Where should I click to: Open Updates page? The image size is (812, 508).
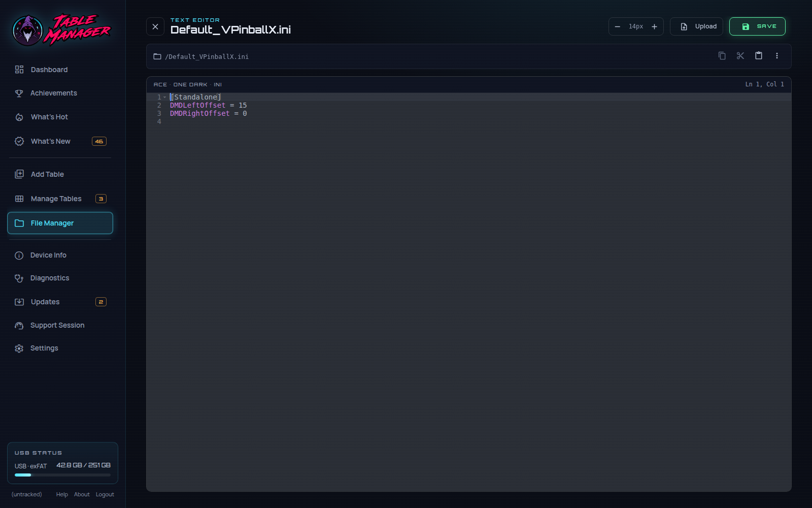pos(60,302)
